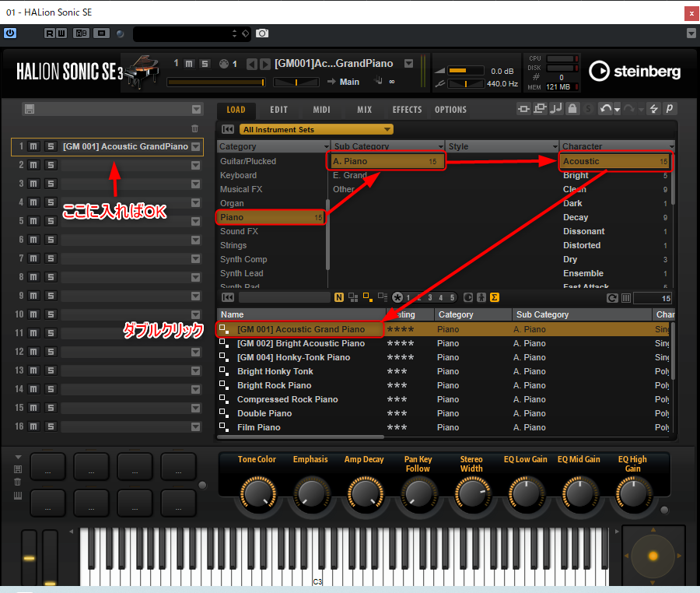Viewport: 700px width, 593px height.
Task: Click the Name column header in results
Action: [301, 314]
